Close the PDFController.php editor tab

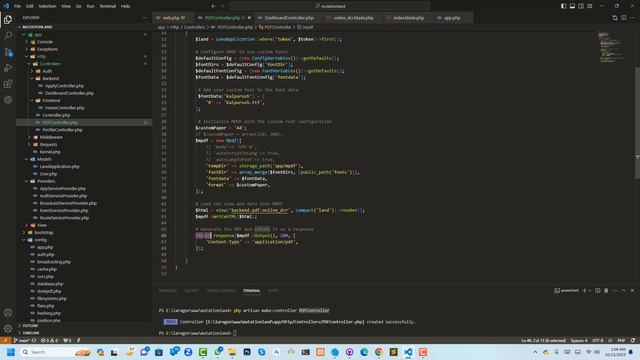[249, 18]
